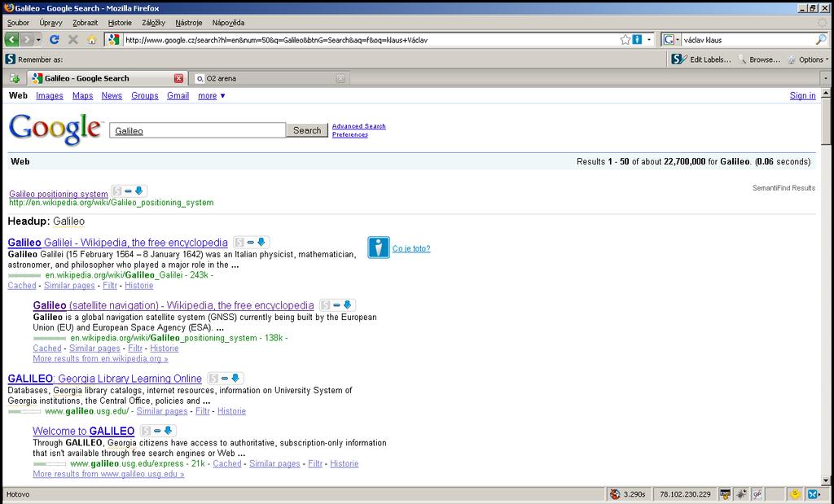Image resolution: width=834 pixels, height=504 pixels.
Task: Click the URL address bar field
Action: click(371, 40)
